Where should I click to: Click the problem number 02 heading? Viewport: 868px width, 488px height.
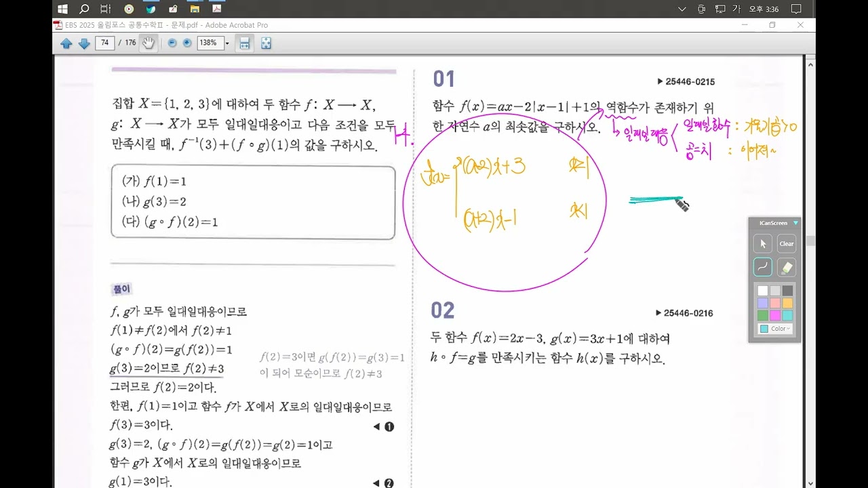click(x=443, y=310)
